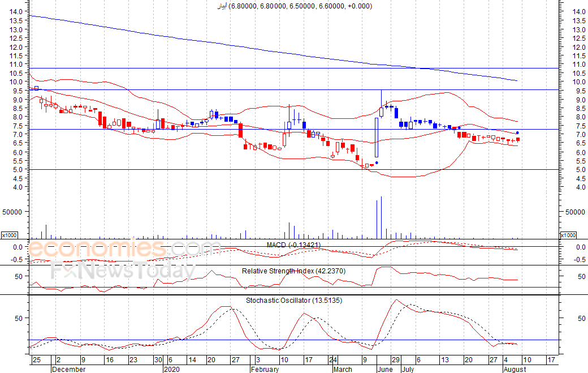Select the 2020 year label on time axis

point(172,369)
